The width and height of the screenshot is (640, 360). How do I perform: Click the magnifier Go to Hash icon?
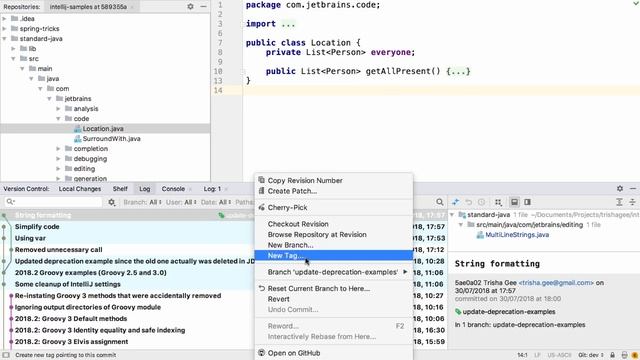pyautogui.click(x=440, y=202)
